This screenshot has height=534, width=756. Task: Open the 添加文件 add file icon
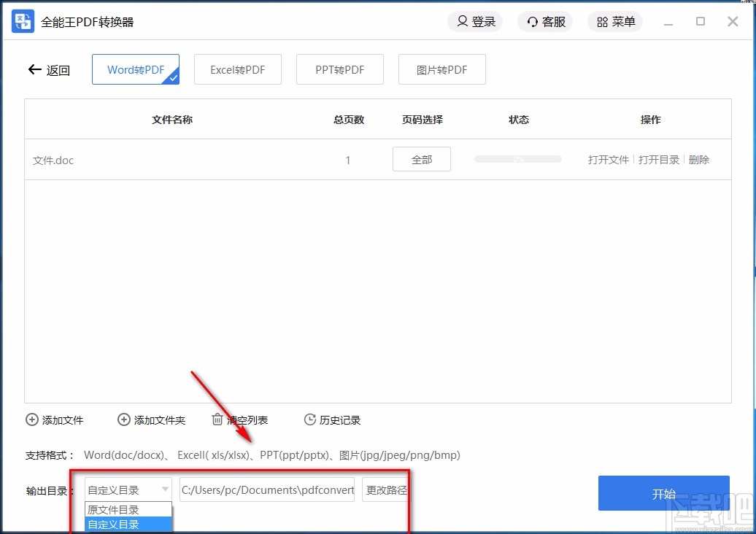coord(32,419)
